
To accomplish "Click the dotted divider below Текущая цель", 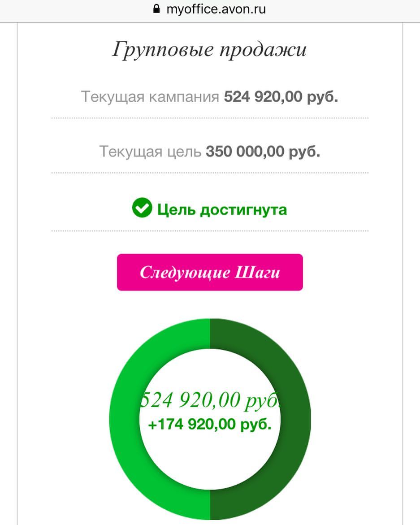I will 210,173.
